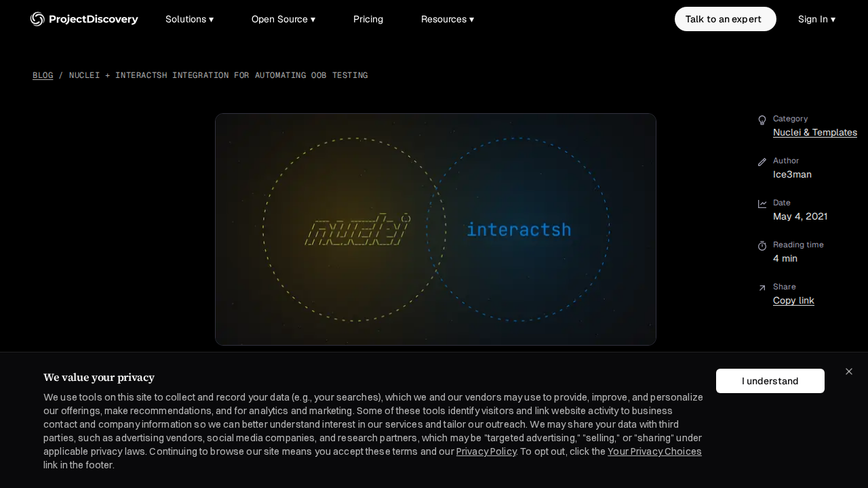Click the ProjectDiscovery logo
The height and width of the screenshot is (488, 868).
click(x=84, y=19)
